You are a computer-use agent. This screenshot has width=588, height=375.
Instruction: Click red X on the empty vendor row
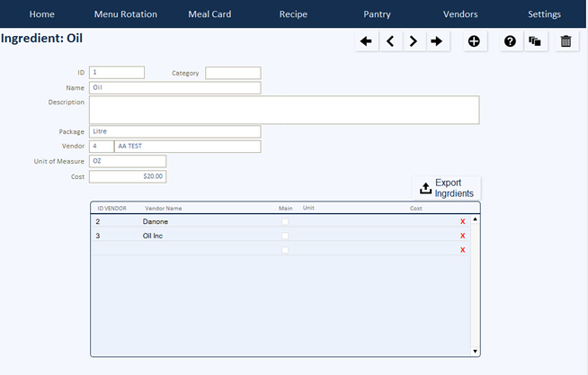pyautogui.click(x=463, y=250)
